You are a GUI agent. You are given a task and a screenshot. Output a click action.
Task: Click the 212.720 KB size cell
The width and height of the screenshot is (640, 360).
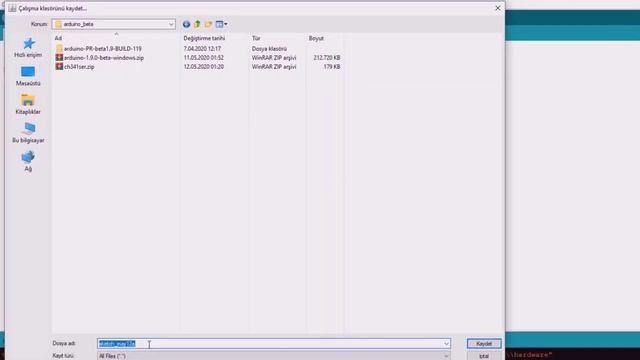(327, 58)
